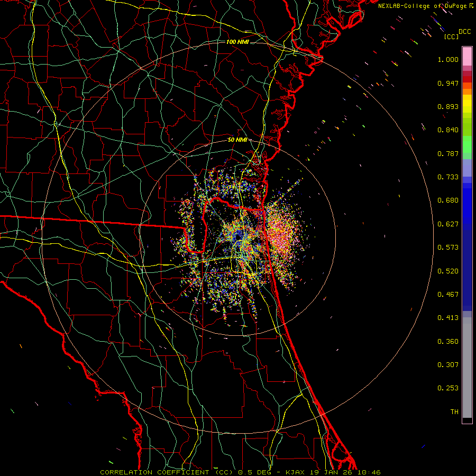Select the 1.000 legend value
Image resolution: width=476 pixels, height=476 pixels.
tap(448, 59)
